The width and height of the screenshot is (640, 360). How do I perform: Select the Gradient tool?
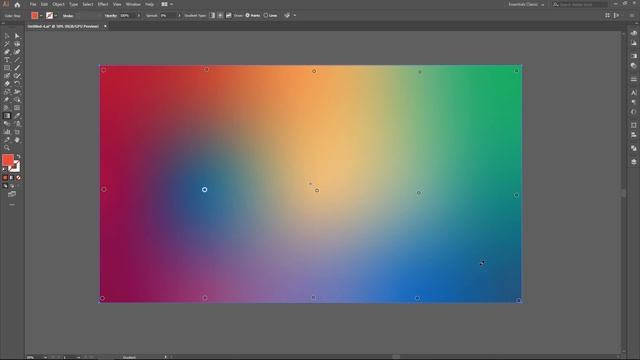[7, 116]
